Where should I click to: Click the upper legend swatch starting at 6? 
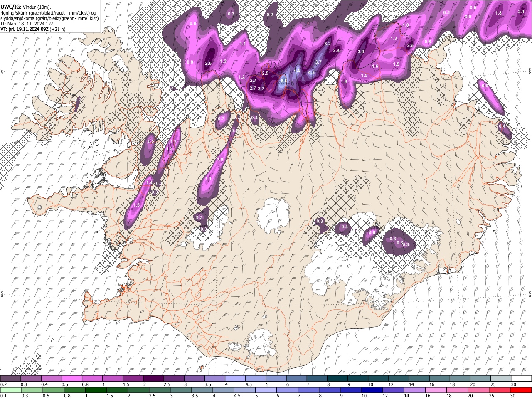tap(296, 378)
